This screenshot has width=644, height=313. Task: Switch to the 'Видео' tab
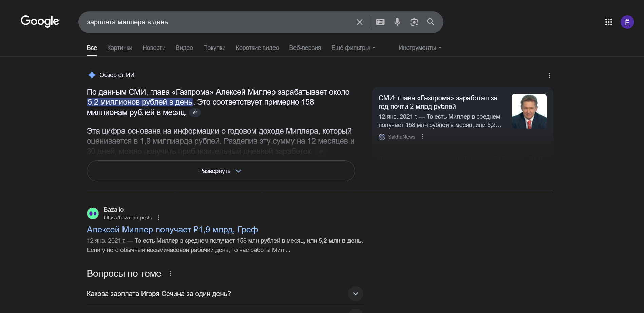point(184,48)
